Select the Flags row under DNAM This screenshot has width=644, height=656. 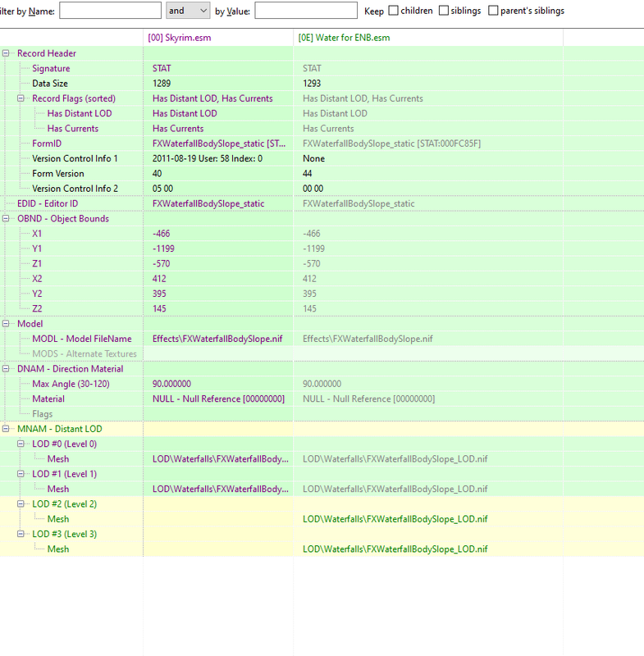click(43, 414)
